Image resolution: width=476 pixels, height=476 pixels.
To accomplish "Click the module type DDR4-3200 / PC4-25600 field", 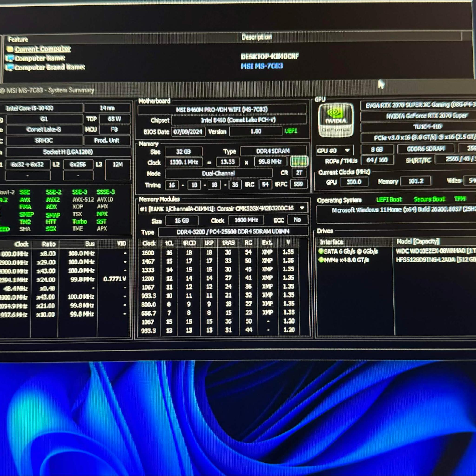I will coord(233,231).
